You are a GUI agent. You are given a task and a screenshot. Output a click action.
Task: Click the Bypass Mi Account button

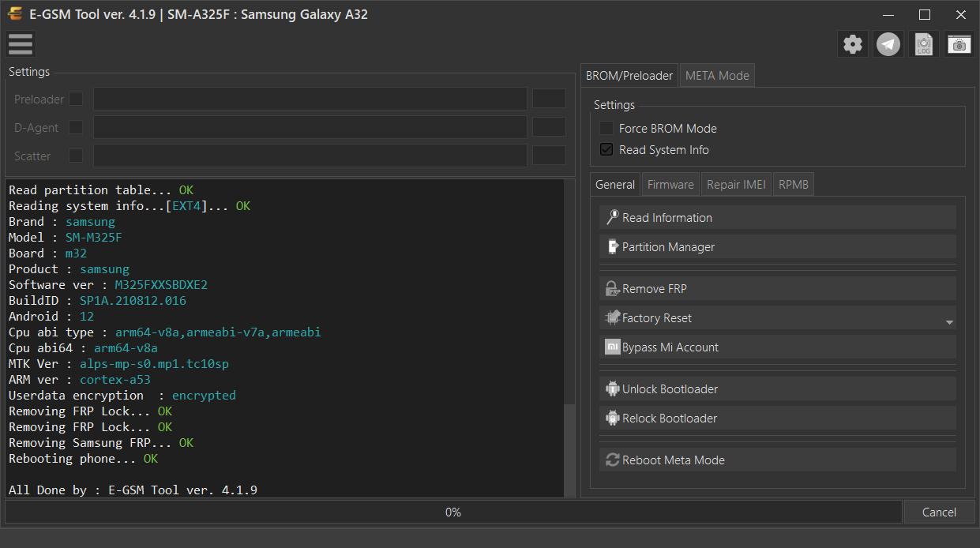778,347
